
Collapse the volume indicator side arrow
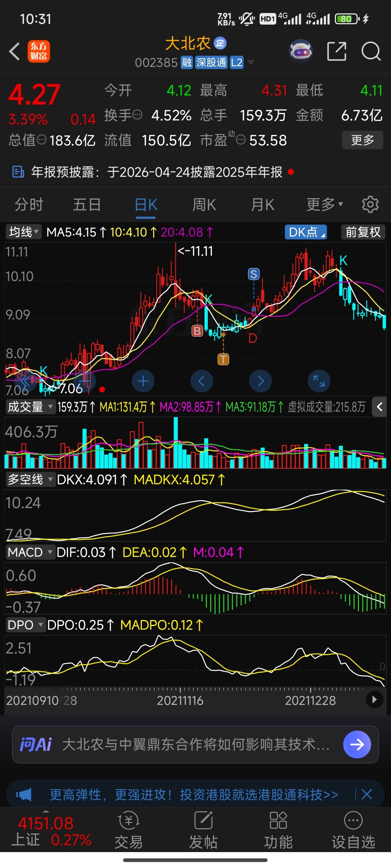click(x=379, y=407)
